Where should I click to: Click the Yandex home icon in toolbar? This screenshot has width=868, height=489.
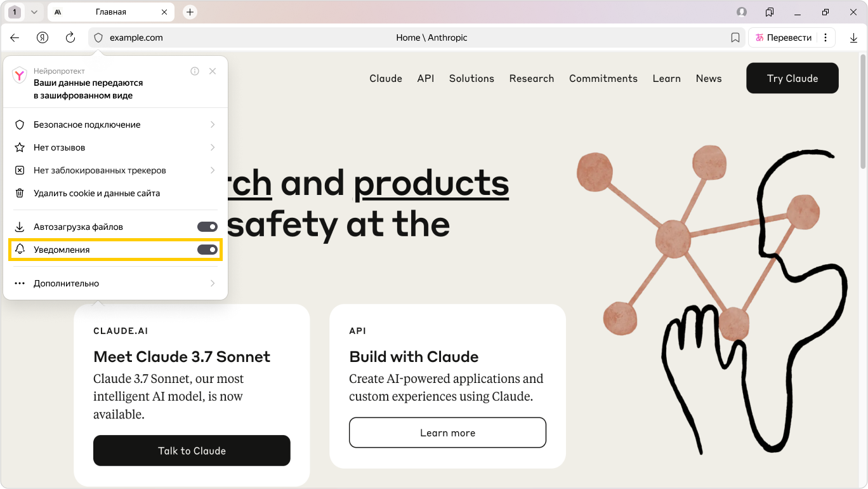[43, 37]
